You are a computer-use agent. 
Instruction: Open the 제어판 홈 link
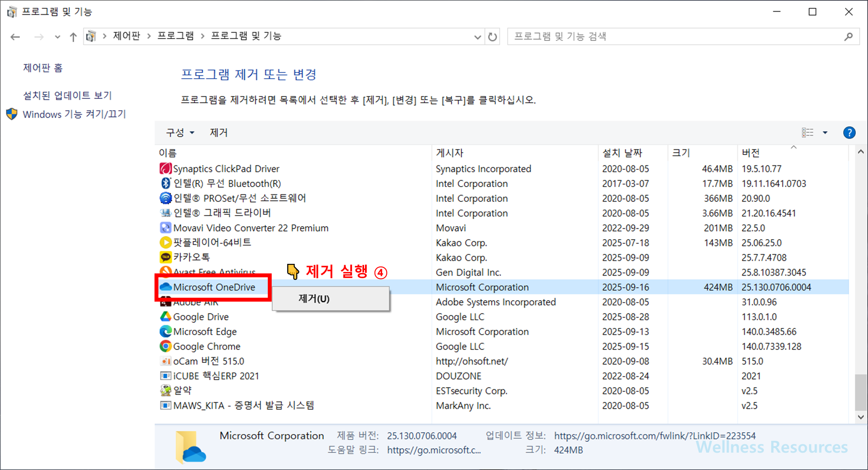43,68
